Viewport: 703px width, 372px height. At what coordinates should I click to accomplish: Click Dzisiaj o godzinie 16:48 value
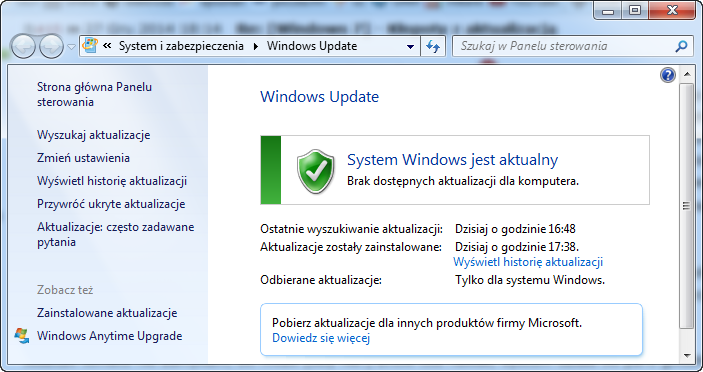[x=515, y=229]
